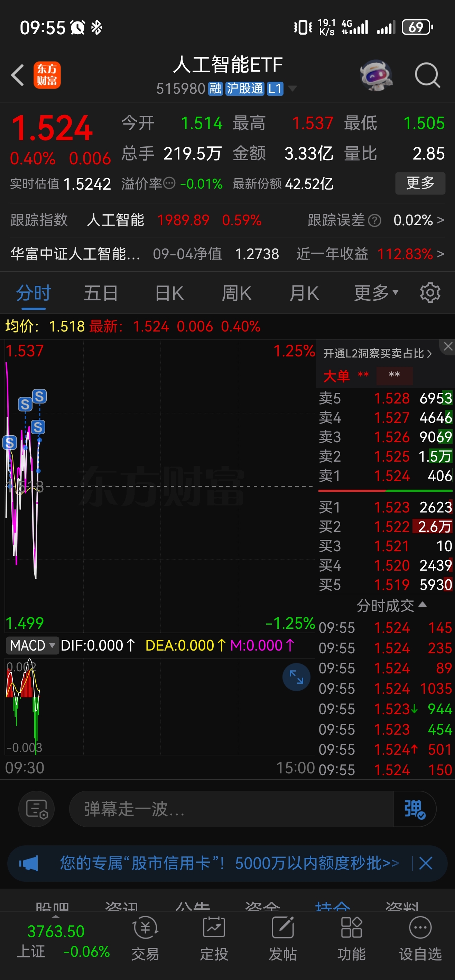This screenshot has height=980, width=455.
Task: Tap the vibrate mode status icon
Action: tap(303, 27)
